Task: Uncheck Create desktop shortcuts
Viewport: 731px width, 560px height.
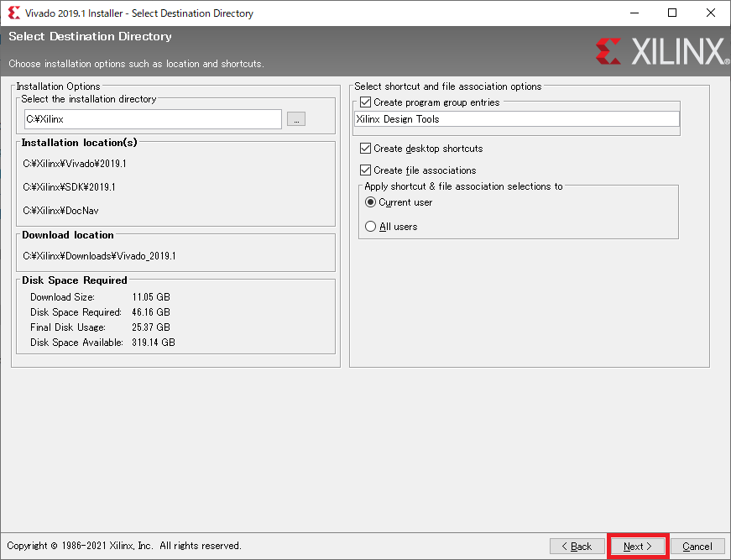Action: tap(365, 149)
